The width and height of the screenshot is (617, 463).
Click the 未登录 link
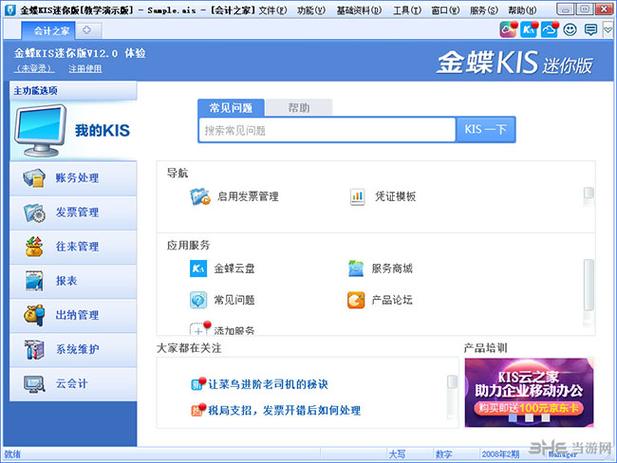tap(34, 68)
